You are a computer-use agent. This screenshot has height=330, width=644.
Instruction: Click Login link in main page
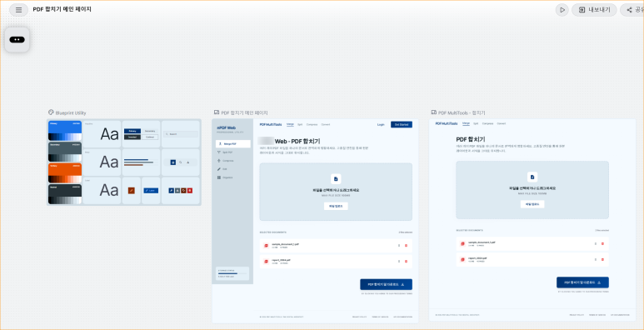[381, 124]
